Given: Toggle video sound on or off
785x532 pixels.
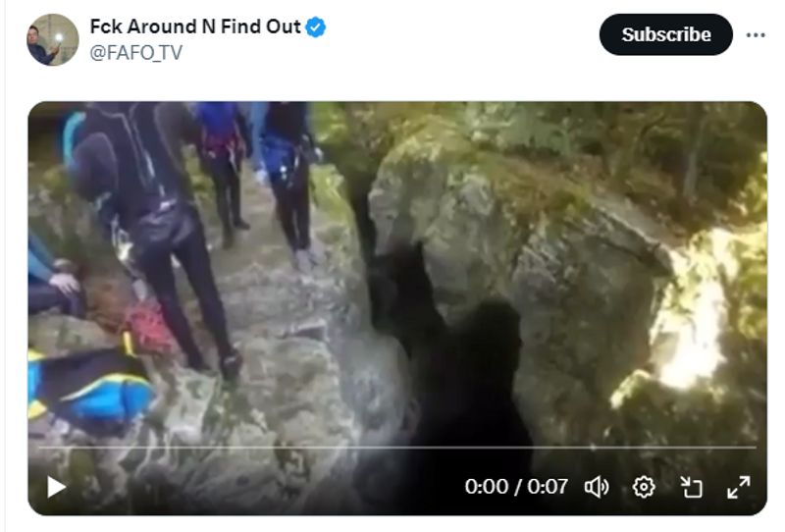Looking at the screenshot, I should point(597,487).
